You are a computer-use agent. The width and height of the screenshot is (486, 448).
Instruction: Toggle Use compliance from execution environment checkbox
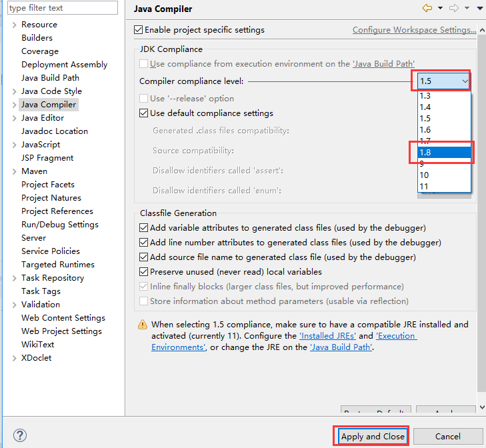[143, 63]
